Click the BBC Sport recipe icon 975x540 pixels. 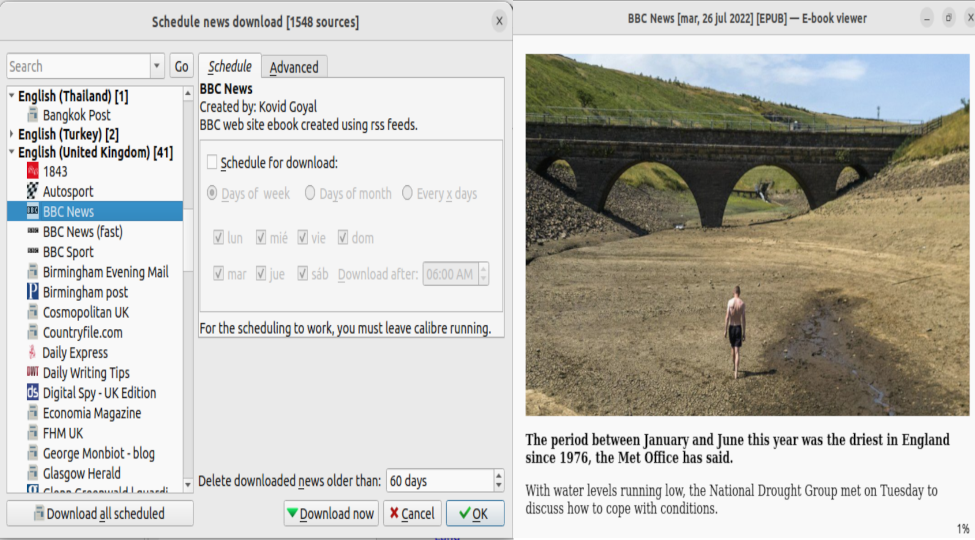tap(32, 251)
